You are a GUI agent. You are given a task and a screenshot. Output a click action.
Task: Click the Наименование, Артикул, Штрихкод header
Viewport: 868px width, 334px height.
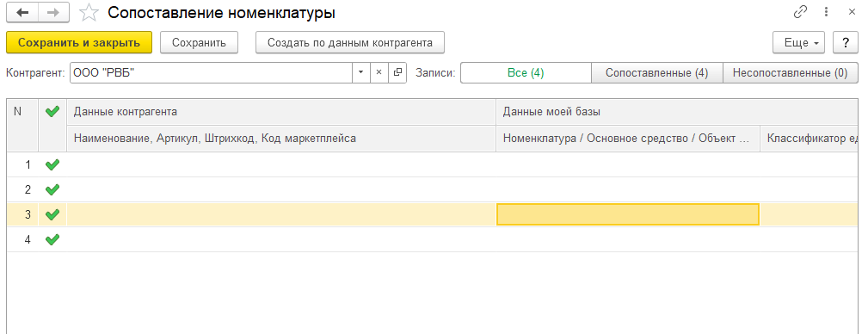click(280, 139)
